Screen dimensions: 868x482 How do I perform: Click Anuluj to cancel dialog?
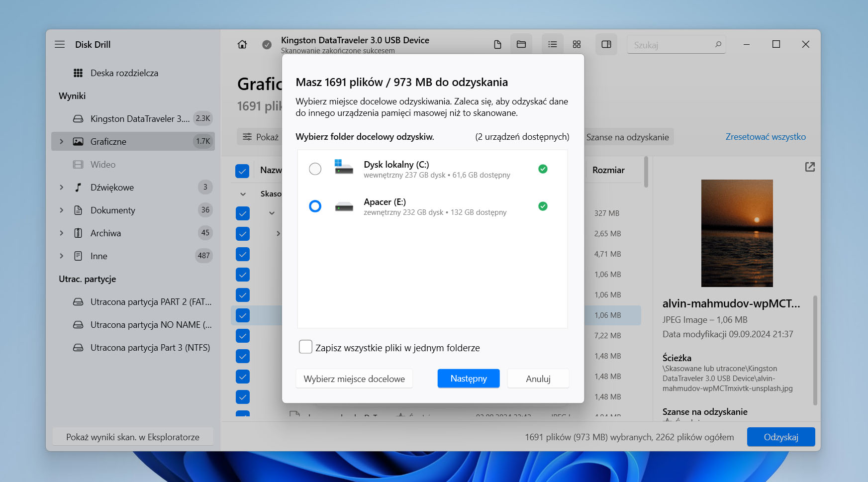pyautogui.click(x=538, y=379)
